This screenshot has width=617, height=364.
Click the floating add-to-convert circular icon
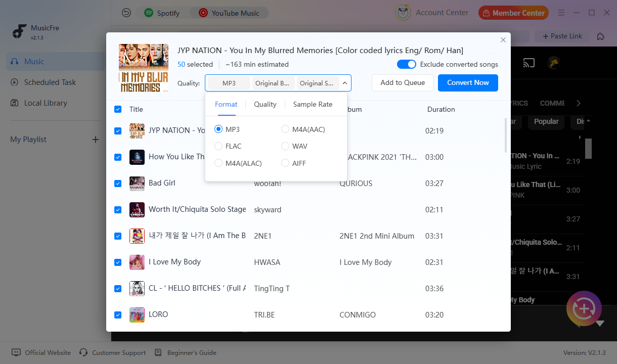point(584,308)
